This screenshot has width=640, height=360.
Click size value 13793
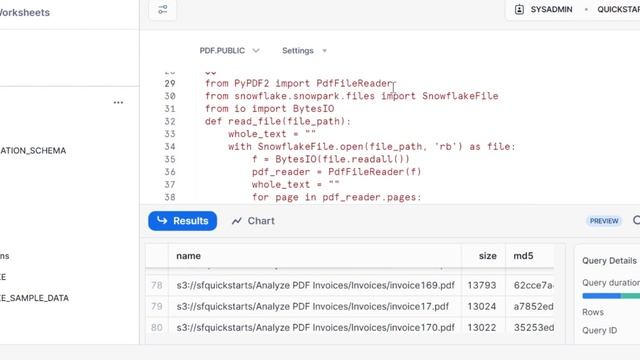[482, 285]
